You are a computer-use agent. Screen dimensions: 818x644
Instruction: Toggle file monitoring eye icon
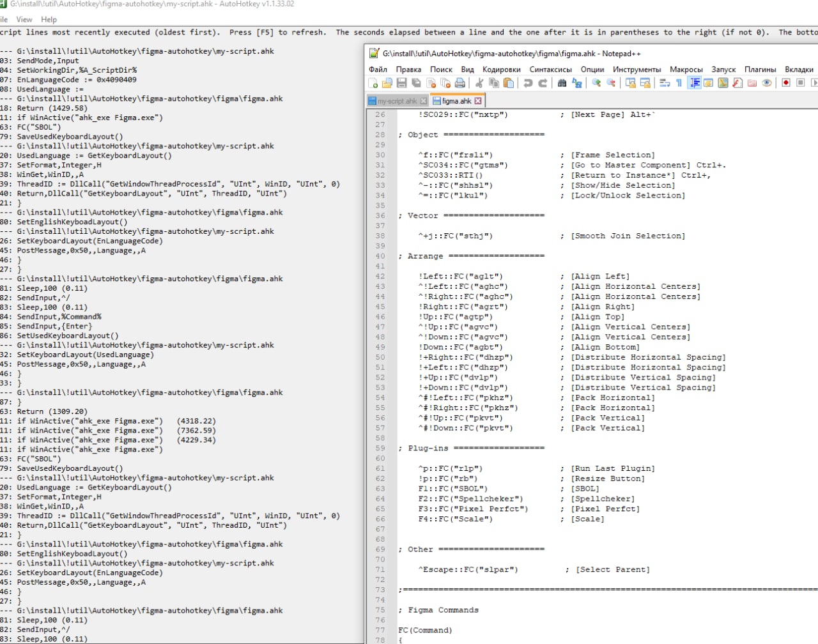[x=767, y=83]
